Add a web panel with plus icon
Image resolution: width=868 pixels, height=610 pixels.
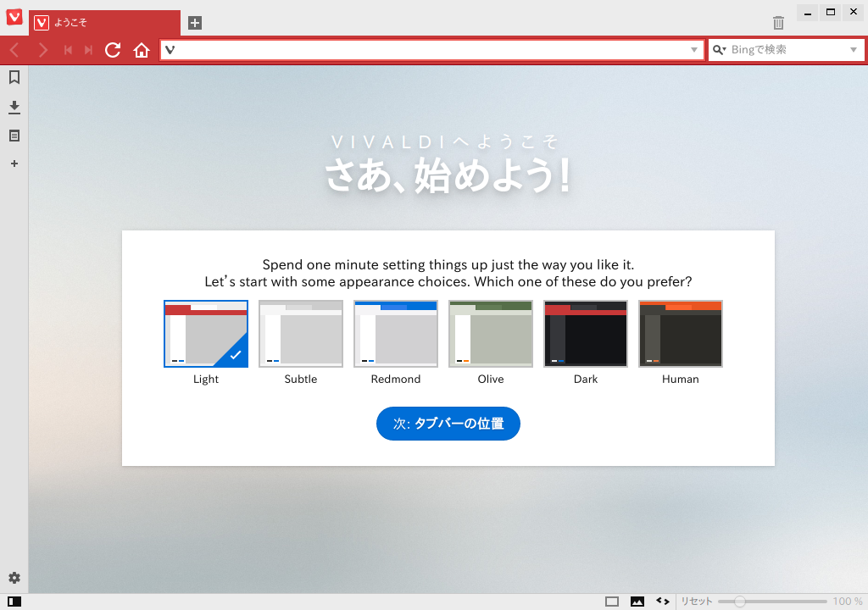(14, 164)
